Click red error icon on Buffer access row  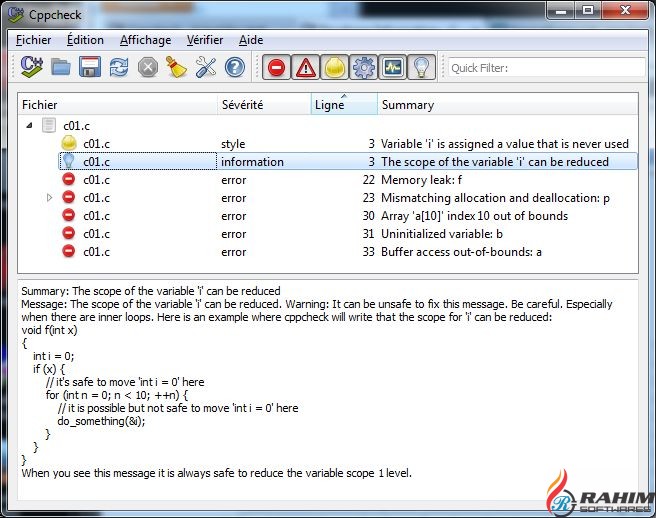click(x=68, y=251)
